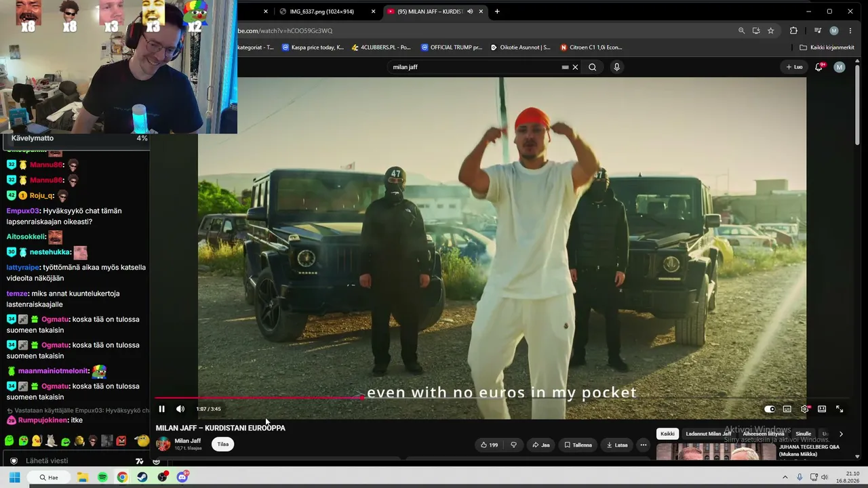
Task: Start voice search with the microphone
Action: 616,67
